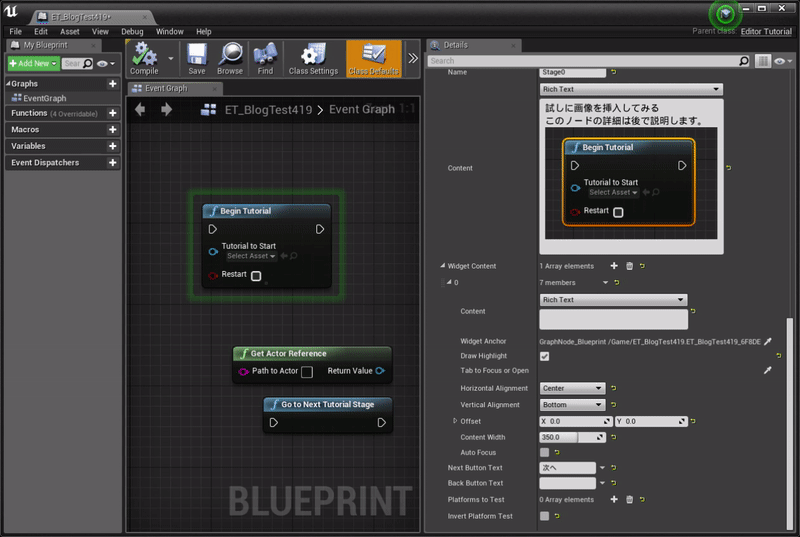Image resolution: width=800 pixels, height=537 pixels.
Task: Open Details view options eye
Action: tap(782, 61)
